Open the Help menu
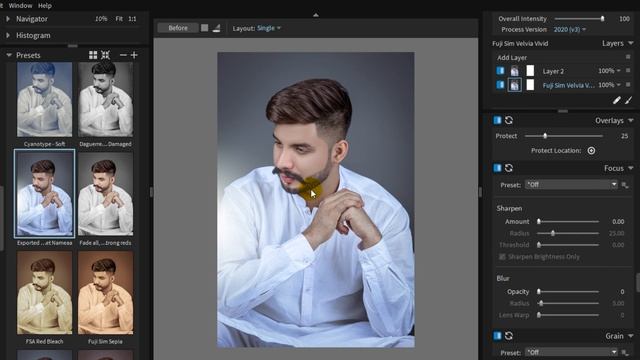Image resolution: width=640 pixels, height=360 pixels. [44, 6]
